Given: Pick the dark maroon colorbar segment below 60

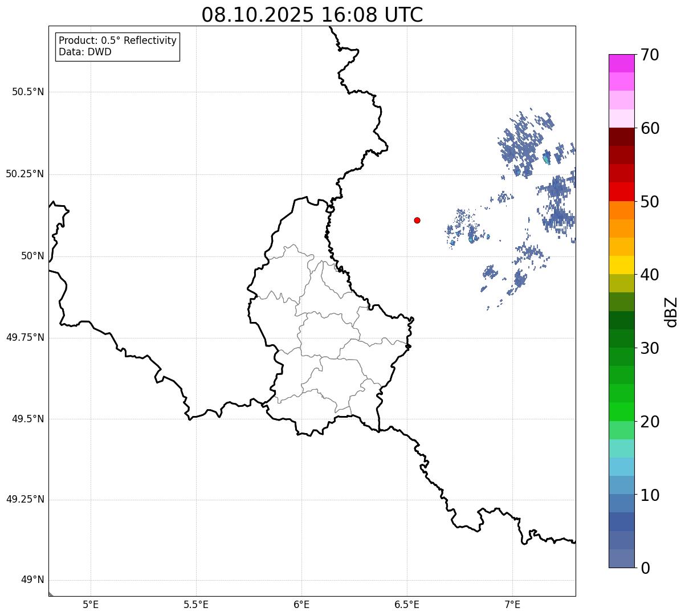Looking at the screenshot, I should coord(621,137).
